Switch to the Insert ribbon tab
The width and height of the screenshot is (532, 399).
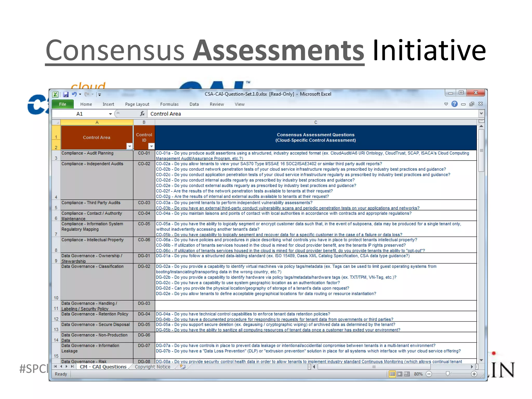[108, 104]
